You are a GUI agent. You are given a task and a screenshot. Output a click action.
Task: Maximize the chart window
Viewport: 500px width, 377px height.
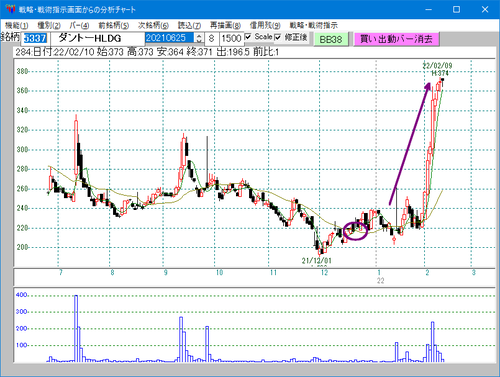[457, 9]
